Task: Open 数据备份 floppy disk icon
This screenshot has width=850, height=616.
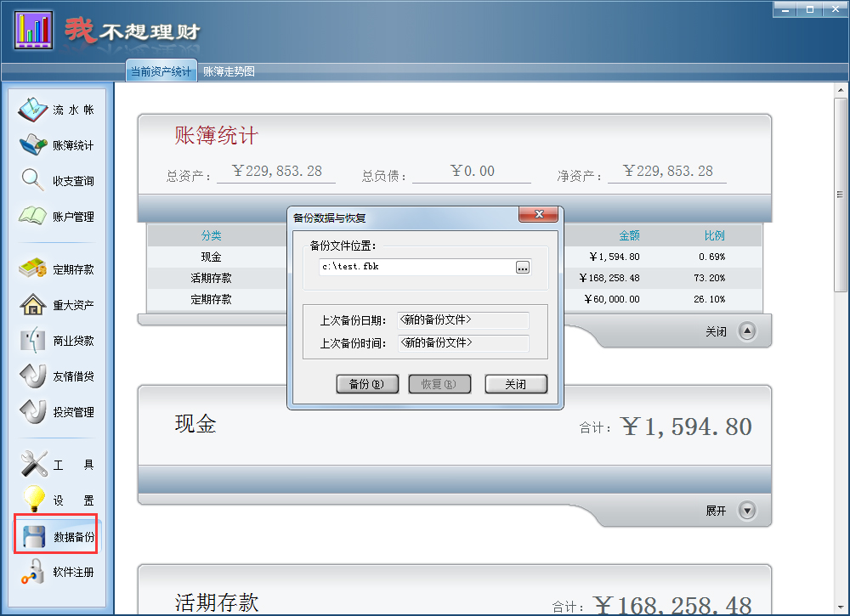Action: tap(34, 536)
